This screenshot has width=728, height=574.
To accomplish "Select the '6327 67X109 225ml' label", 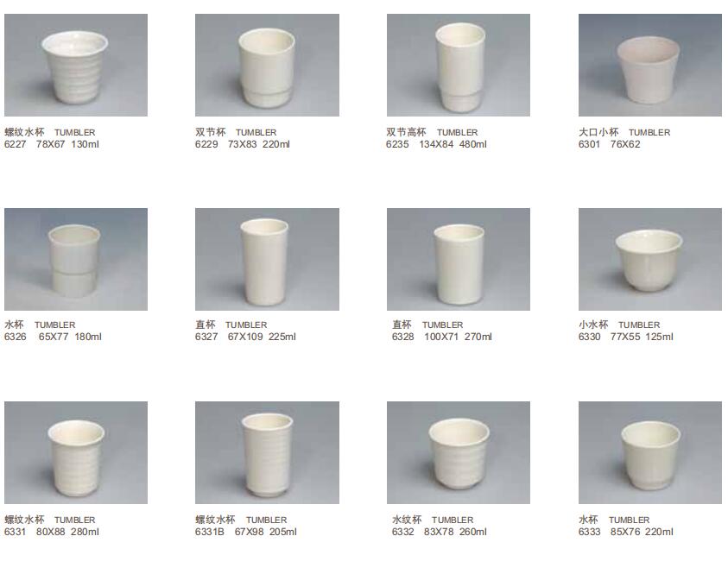I will 245,337.
